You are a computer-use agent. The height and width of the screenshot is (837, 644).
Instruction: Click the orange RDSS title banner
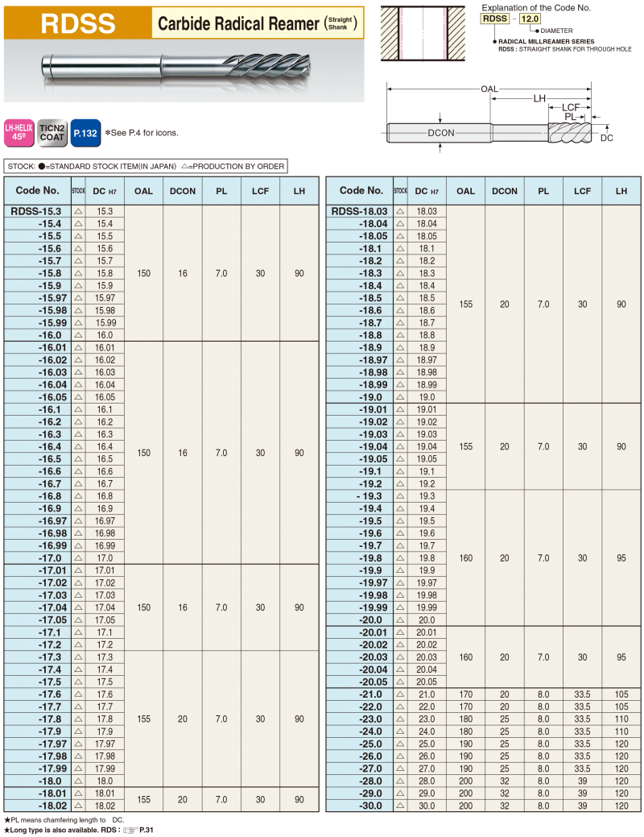(x=78, y=23)
